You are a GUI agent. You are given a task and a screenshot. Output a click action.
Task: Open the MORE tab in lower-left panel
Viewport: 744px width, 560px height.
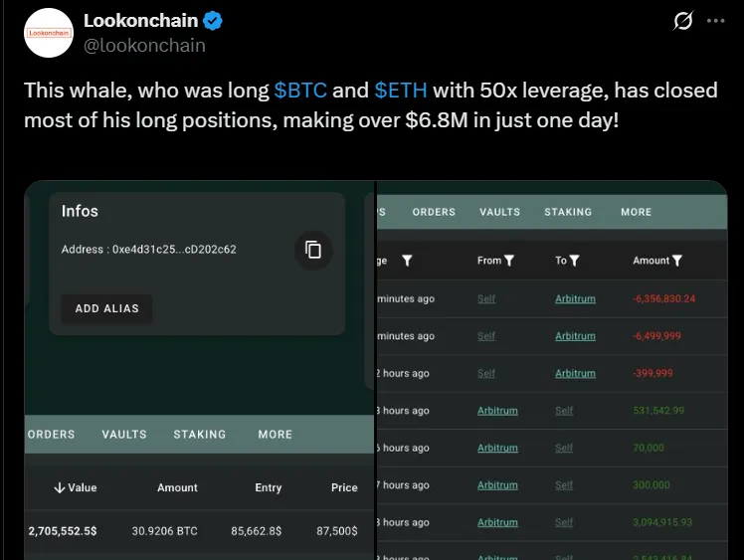click(x=275, y=435)
